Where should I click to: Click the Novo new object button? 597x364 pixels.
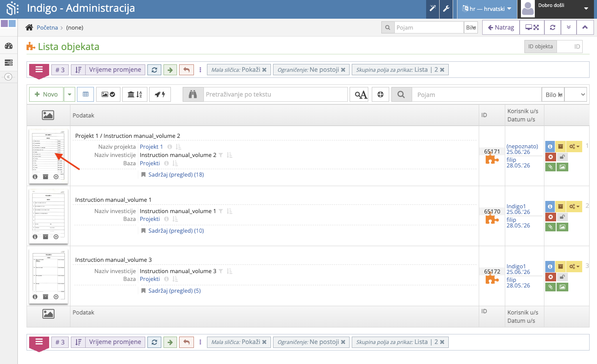click(46, 94)
